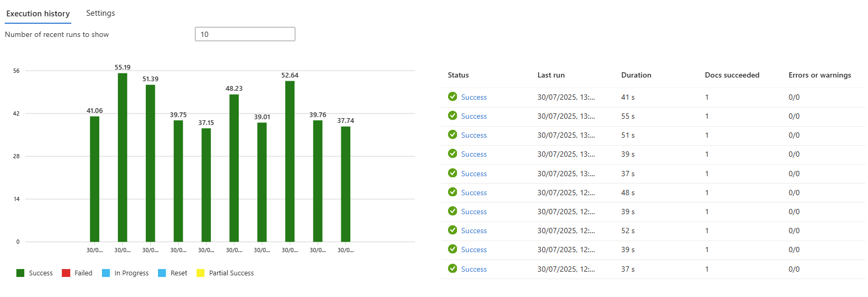Click the green check icon in the 52 s row
The width and height of the screenshot is (868, 297).
pos(453,230)
